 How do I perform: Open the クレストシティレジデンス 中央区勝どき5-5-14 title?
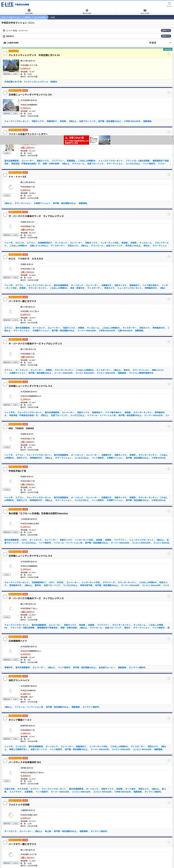click(34, 55)
